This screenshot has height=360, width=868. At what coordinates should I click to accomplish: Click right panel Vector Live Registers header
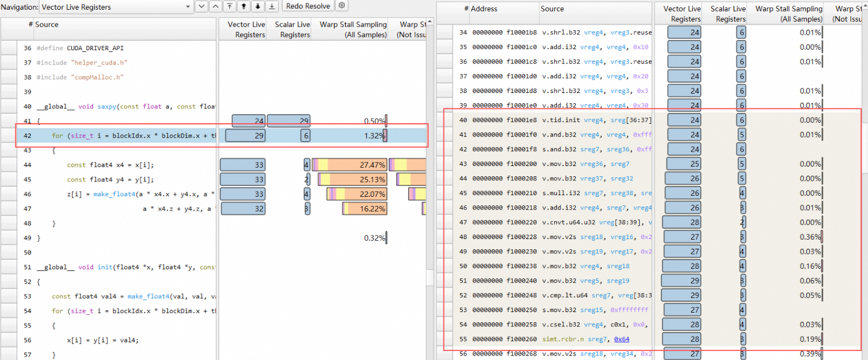point(682,14)
